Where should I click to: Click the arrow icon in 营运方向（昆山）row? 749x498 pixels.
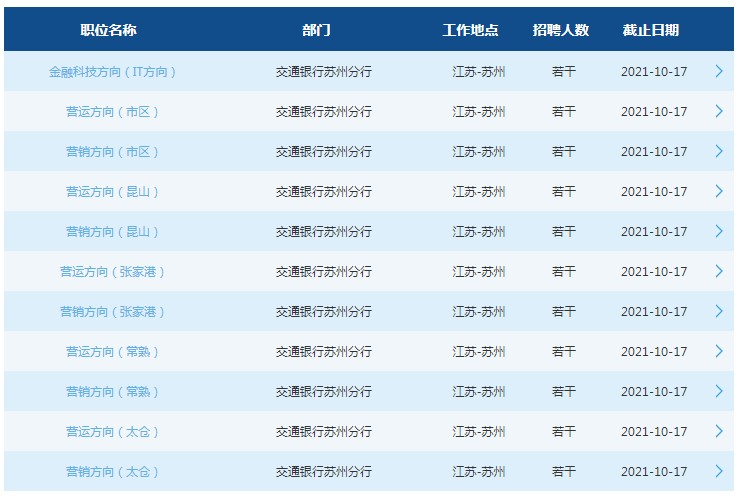pos(718,192)
